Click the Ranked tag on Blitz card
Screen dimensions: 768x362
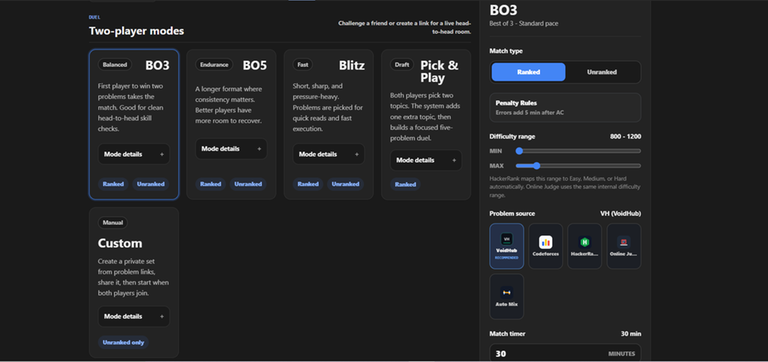pos(308,184)
